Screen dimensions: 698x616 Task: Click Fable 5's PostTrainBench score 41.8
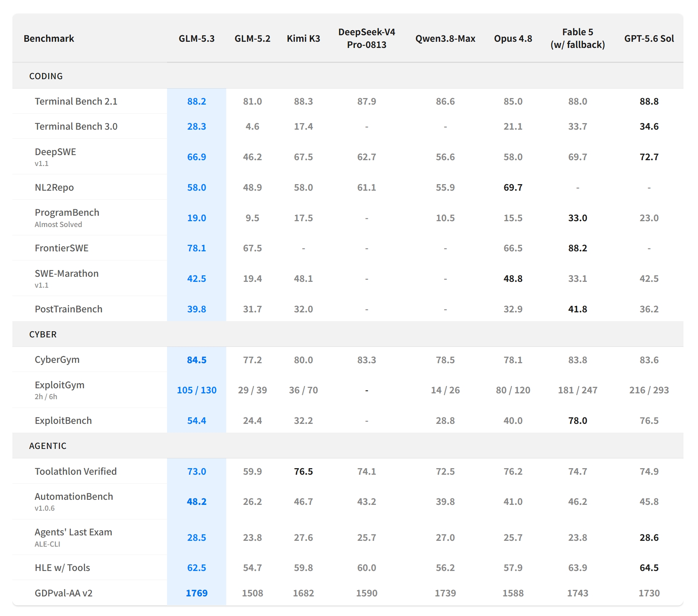tap(577, 309)
